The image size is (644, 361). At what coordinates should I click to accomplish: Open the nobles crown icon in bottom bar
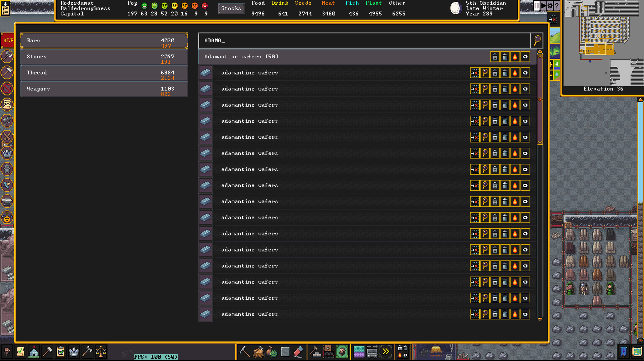click(x=74, y=352)
